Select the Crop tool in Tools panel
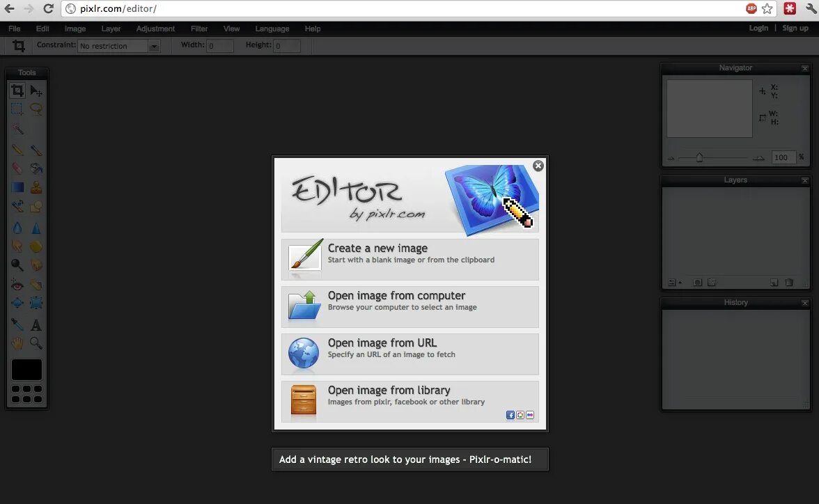The width and height of the screenshot is (819, 504). [17, 90]
